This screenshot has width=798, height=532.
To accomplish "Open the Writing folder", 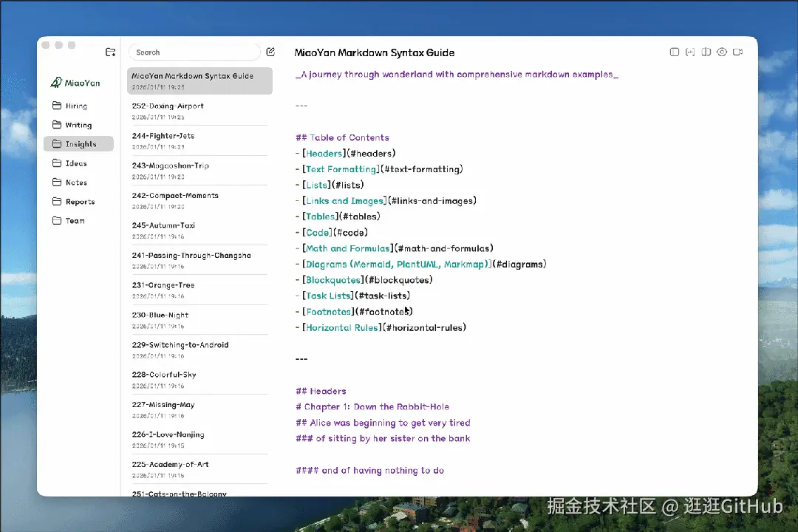I will coord(78,125).
